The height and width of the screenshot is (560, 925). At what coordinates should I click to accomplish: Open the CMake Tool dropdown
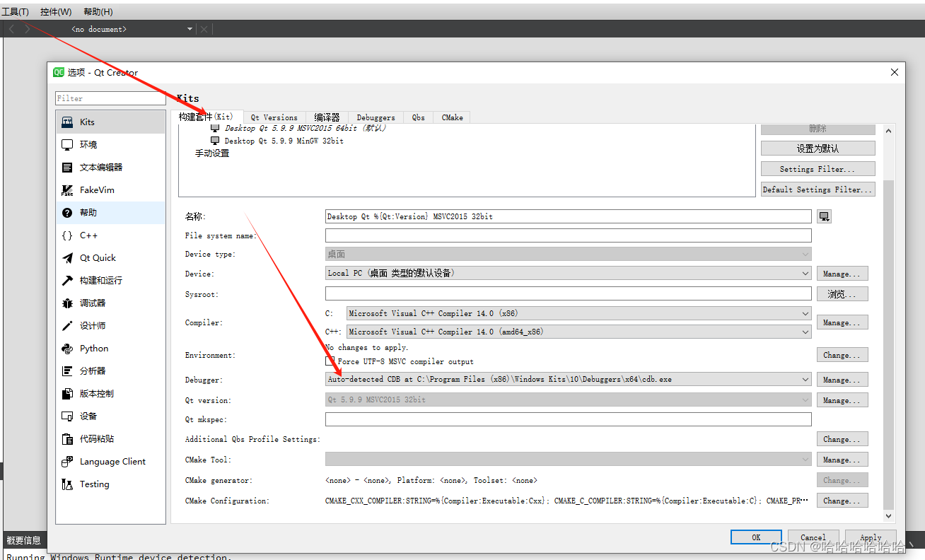coord(568,460)
